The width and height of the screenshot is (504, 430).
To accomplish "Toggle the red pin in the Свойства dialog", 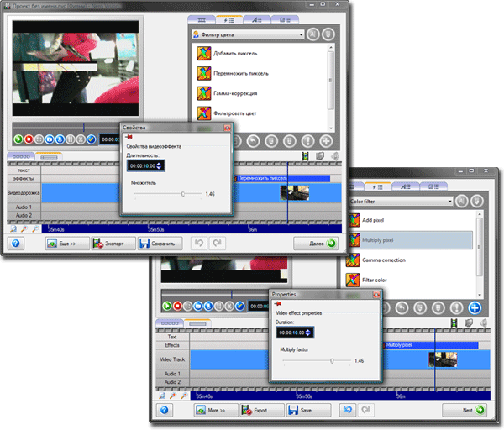I will click(x=129, y=137).
